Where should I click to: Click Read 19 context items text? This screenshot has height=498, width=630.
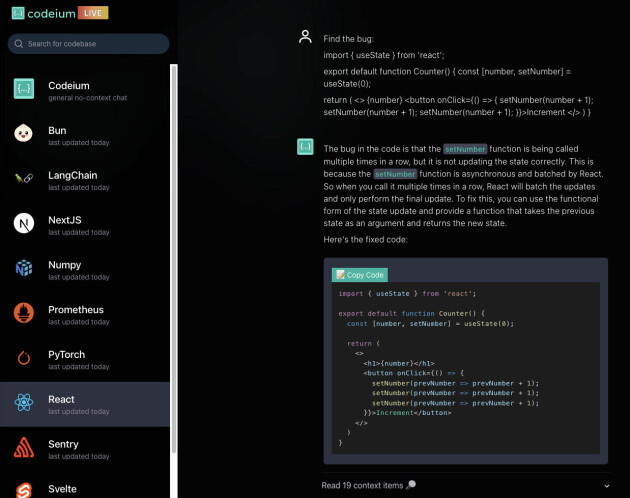pyautogui.click(x=362, y=486)
